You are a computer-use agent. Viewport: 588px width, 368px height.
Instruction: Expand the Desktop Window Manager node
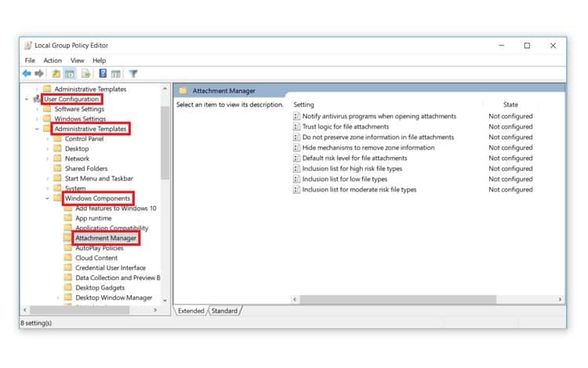tap(58, 298)
